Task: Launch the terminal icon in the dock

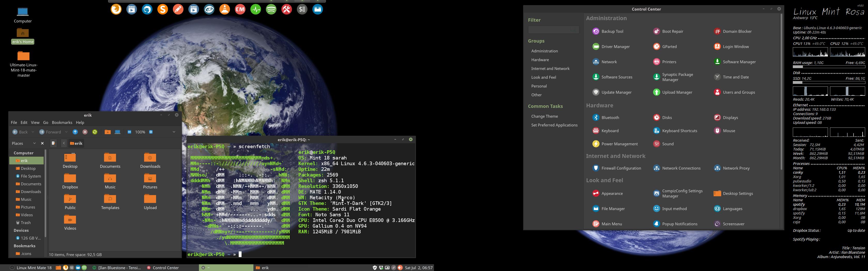Action: tap(302, 10)
